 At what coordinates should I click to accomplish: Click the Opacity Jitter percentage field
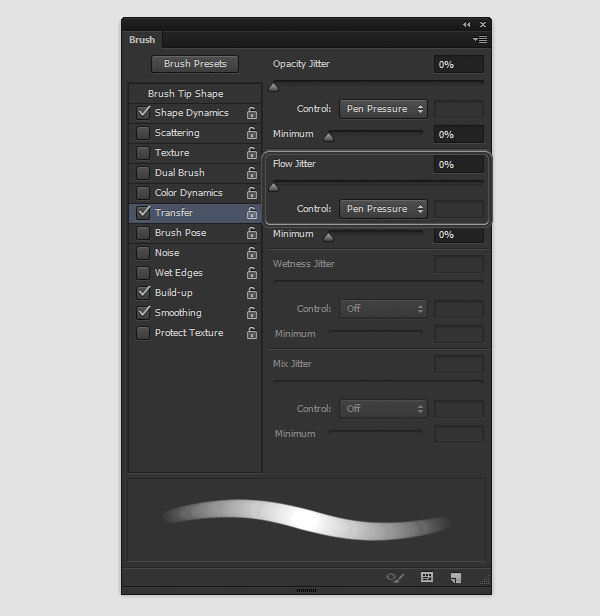pyautogui.click(x=458, y=64)
